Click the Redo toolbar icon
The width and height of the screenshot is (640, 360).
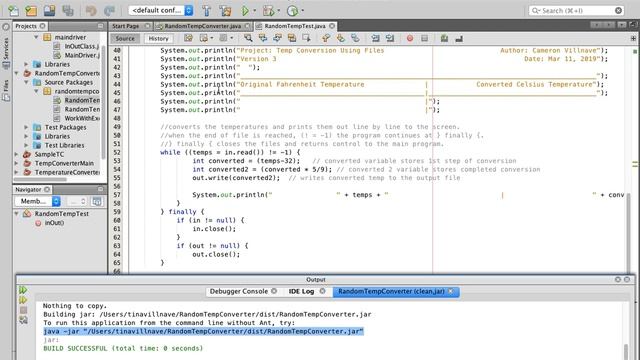[109, 11]
